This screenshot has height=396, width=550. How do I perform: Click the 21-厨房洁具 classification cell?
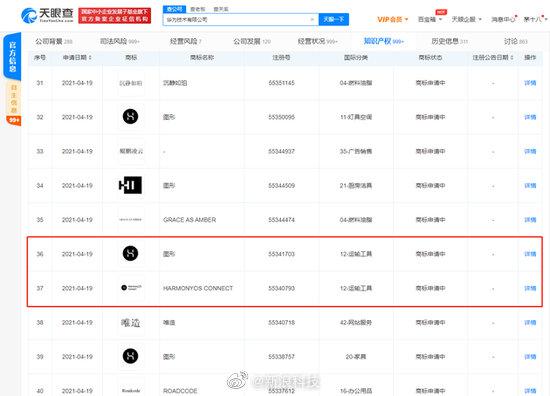pos(356,186)
